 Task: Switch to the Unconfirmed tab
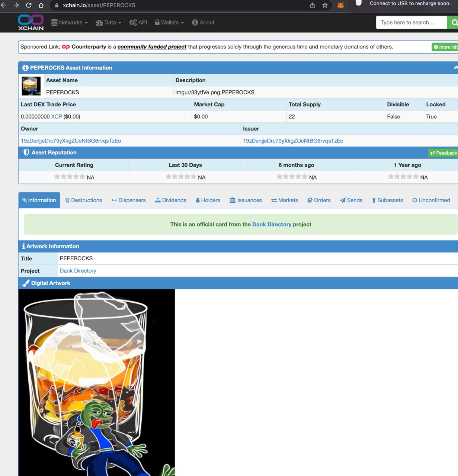pos(431,200)
